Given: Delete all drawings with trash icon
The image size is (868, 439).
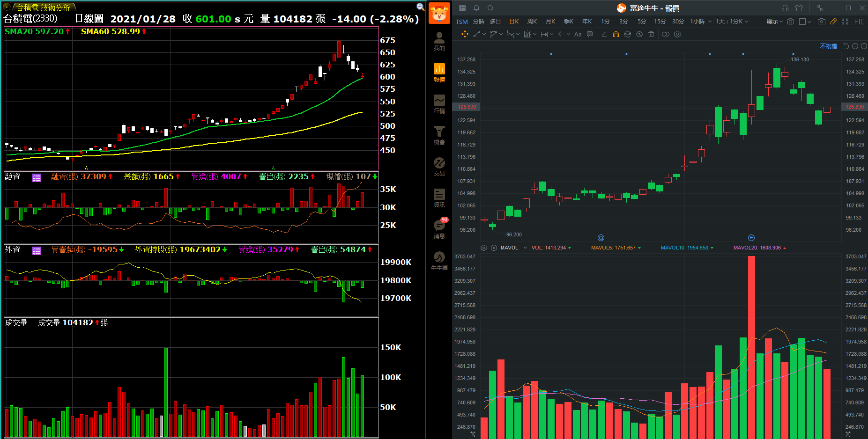Looking at the screenshot, I should pyautogui.click(x=651, y=34).
